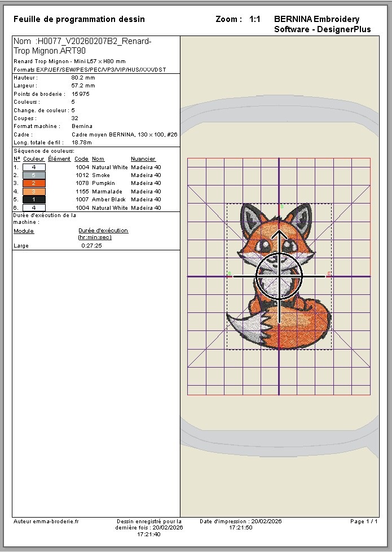
Task: Click the Largeur value '57.2 mm'
Action: pos(83,86)
